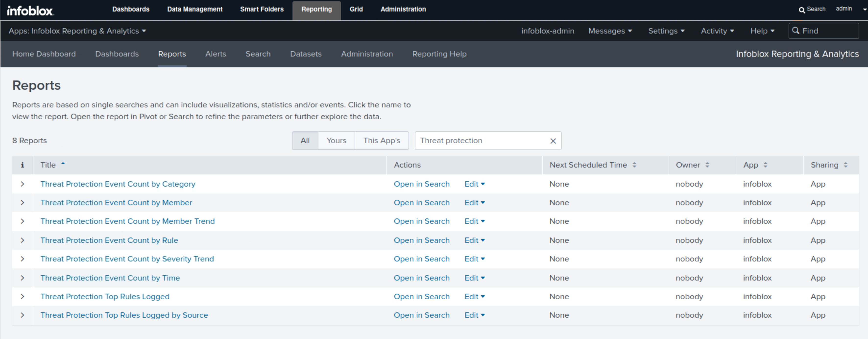868x339 pixels.
Task: Select the This App's filter toggle
Action: pos(381,141)
